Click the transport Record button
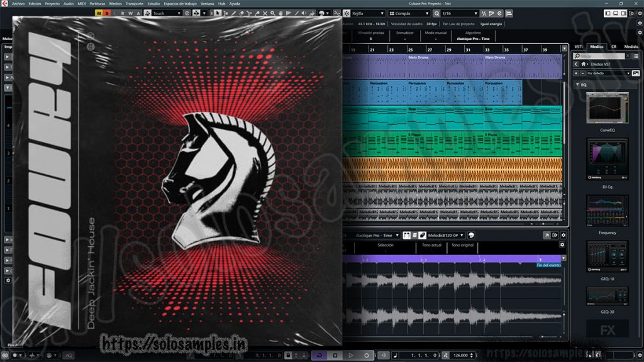Viewport: 644px width, 362px height. pyautogui.click(x=367, y=355)
